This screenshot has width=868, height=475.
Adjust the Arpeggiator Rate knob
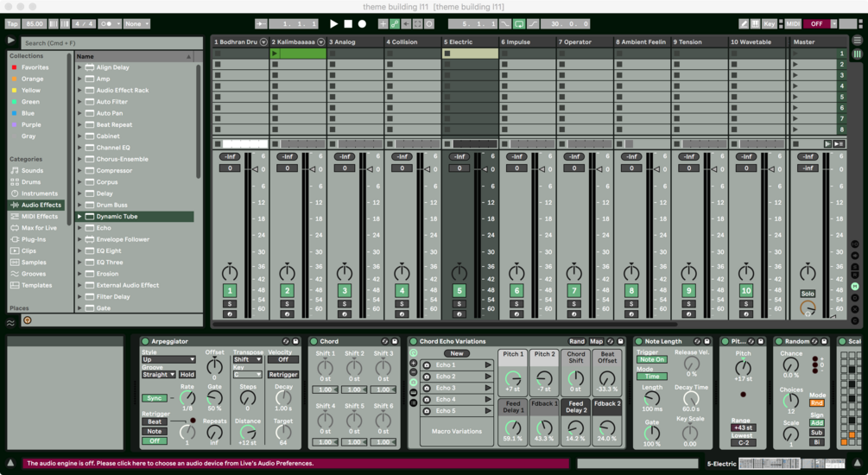[x=187, y=399]
